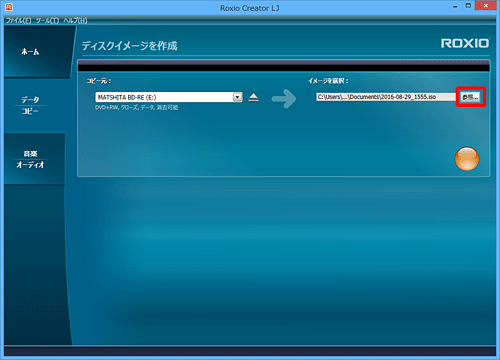Eject the disc with the eject icon
500x360 pixels.
[253, 97]
